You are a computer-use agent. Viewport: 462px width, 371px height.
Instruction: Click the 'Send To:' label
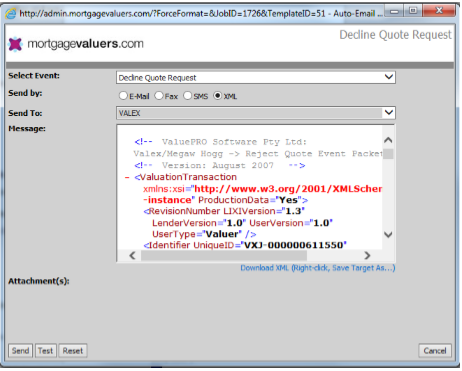[x=25, y=113]
